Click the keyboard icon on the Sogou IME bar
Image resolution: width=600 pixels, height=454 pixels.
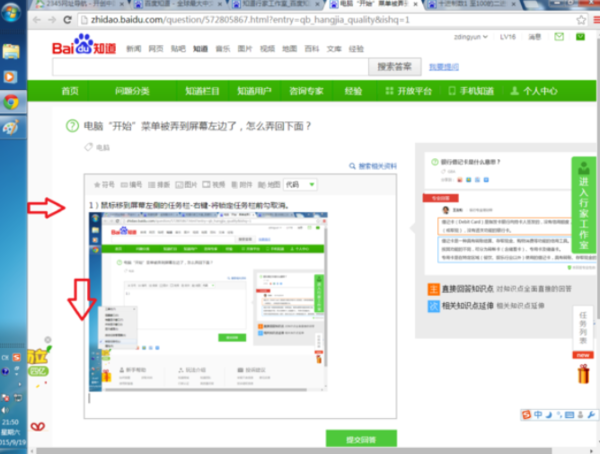coord(569,415)
